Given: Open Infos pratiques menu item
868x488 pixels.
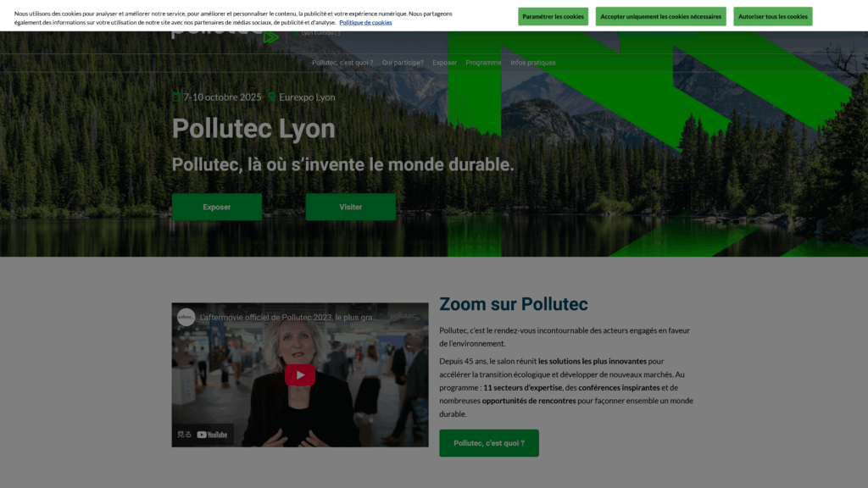Looking at the screenshot, I should click(532, 63).
